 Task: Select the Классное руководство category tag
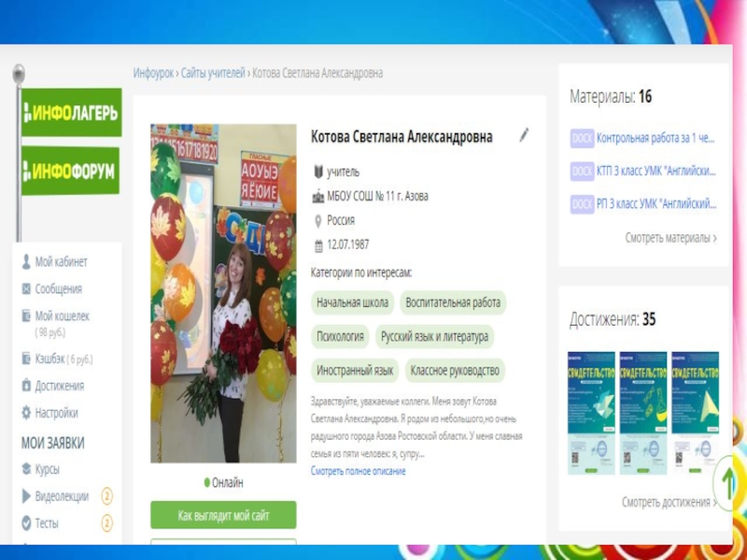(x=455, y=371)
